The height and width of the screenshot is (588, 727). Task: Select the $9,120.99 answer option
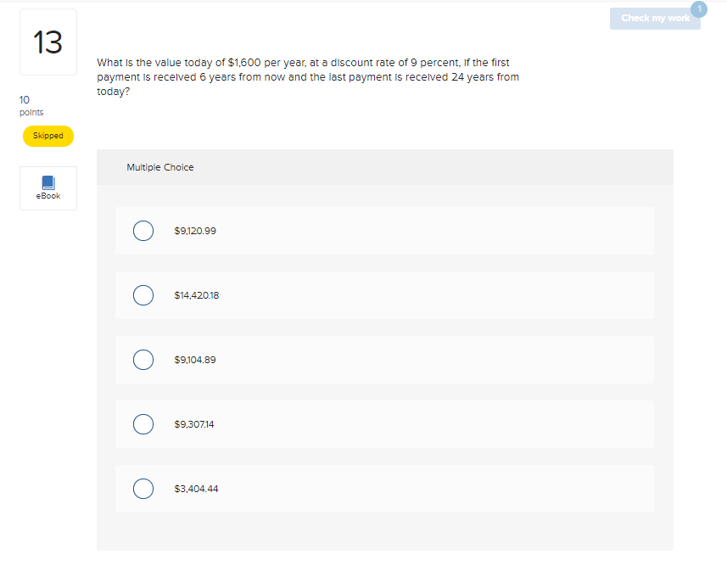pyautogui.click(x=143, y=230)
